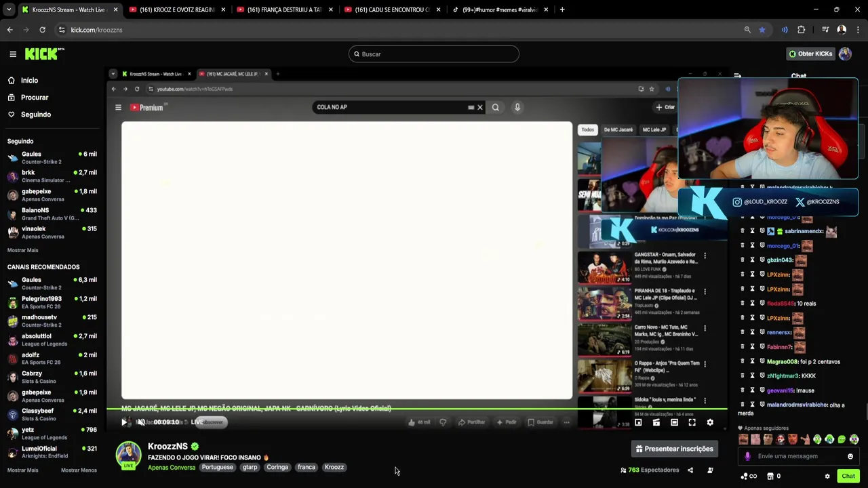Open vinaolek followed channel
This screenshot has height=488, width=868.
(52, 232)
